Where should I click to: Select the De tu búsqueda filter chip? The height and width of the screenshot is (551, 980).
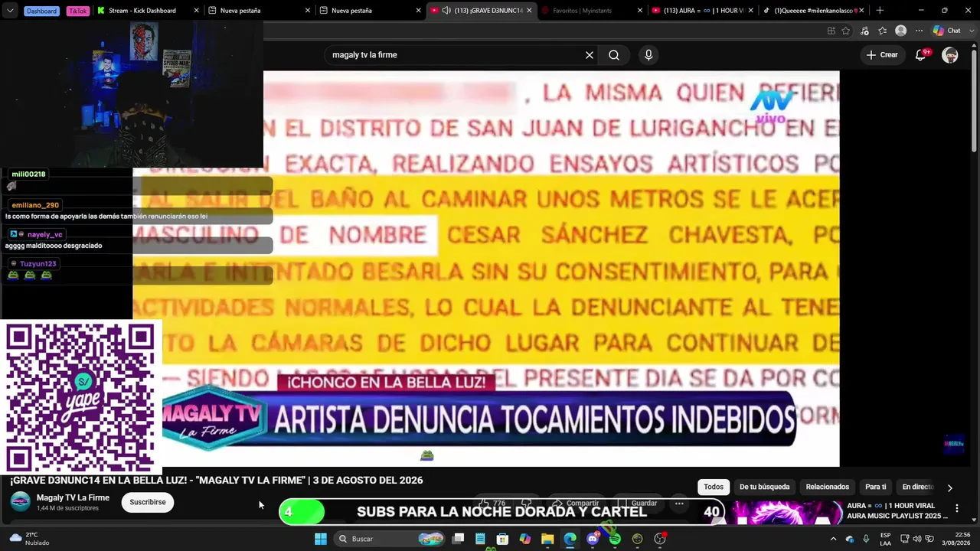764,487
